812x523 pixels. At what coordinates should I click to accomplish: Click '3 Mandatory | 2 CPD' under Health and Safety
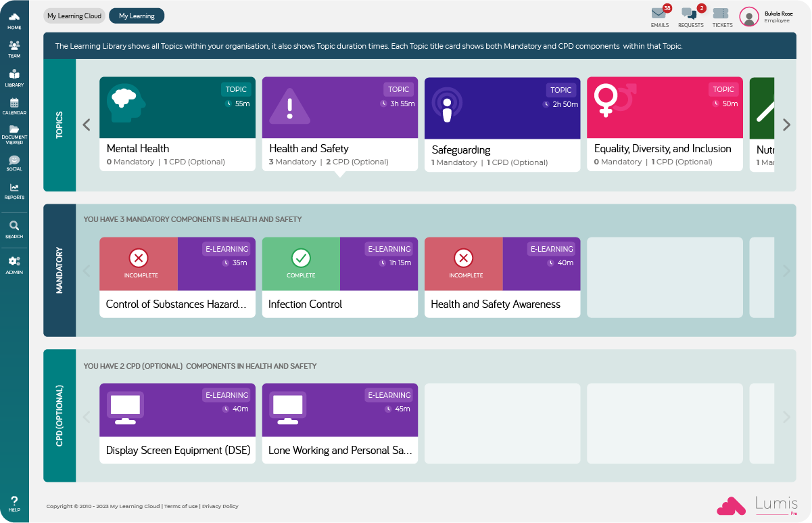tap(329, 162)
